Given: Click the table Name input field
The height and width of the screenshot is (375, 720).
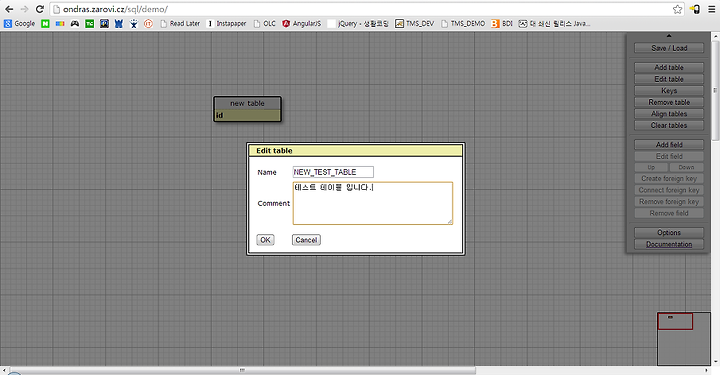Looking at the screenshot, I should 333,172.
